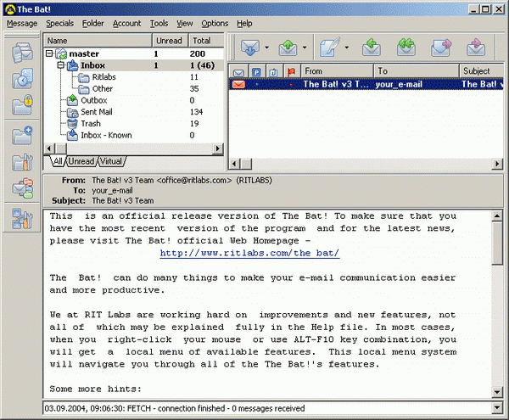Click the attachment column header icon
Screen dimensions: 509x420
[x=274, y=71]
